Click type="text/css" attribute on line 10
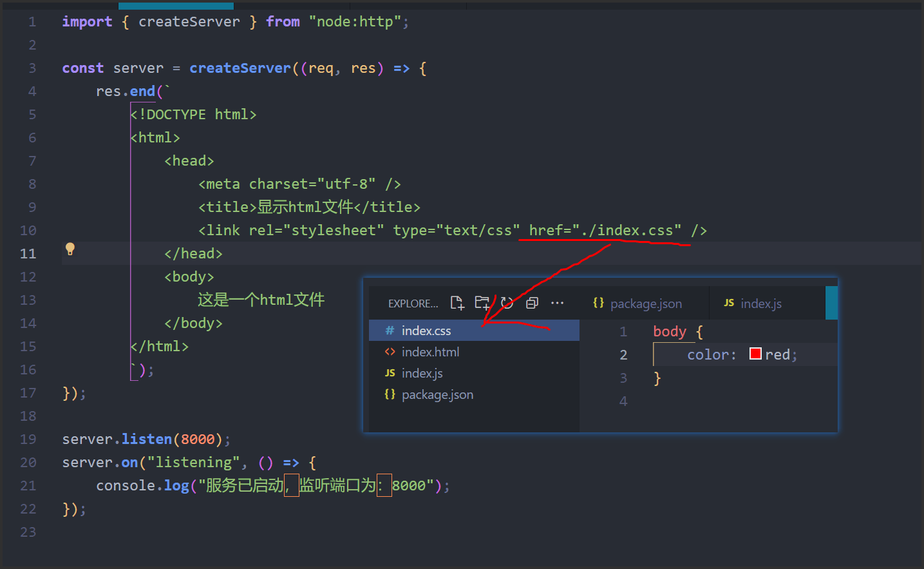 [x=457, y=230]
